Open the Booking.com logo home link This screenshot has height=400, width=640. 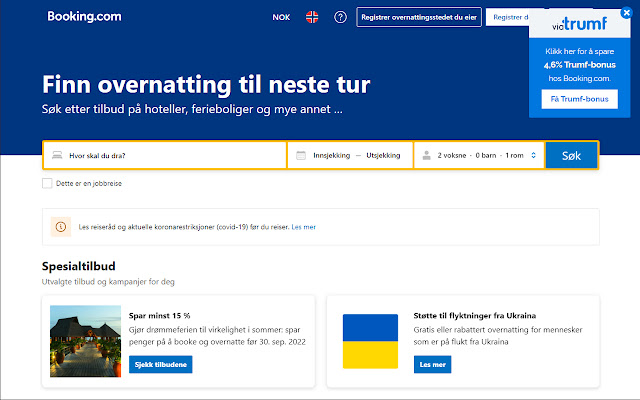point(84,17)
